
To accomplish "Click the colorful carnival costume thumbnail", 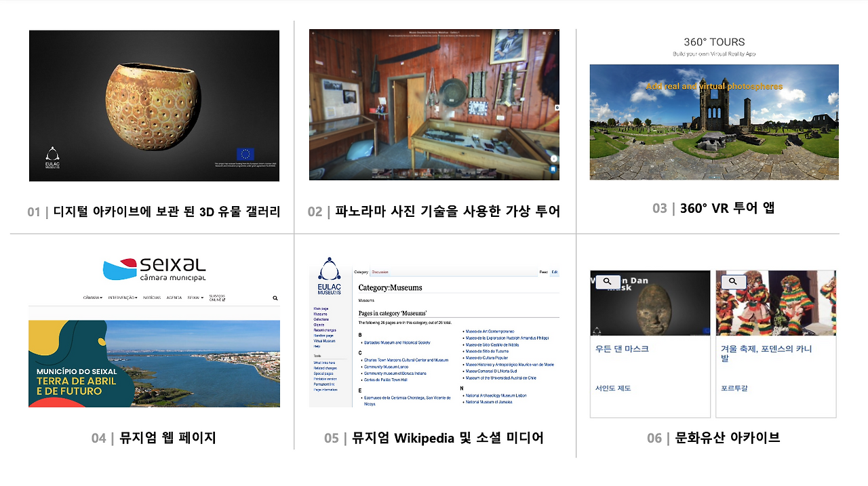I will pyautogui.click(x=776, y=303).
